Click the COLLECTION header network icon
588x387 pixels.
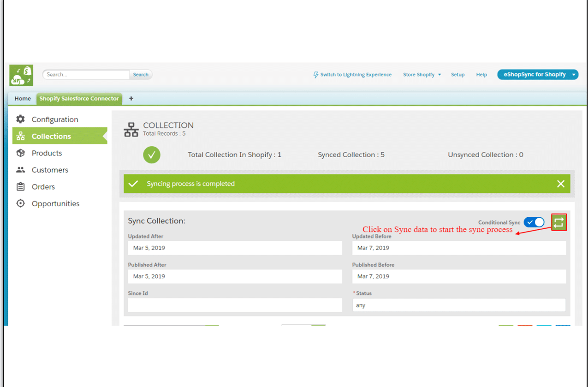tap(131, 130)
